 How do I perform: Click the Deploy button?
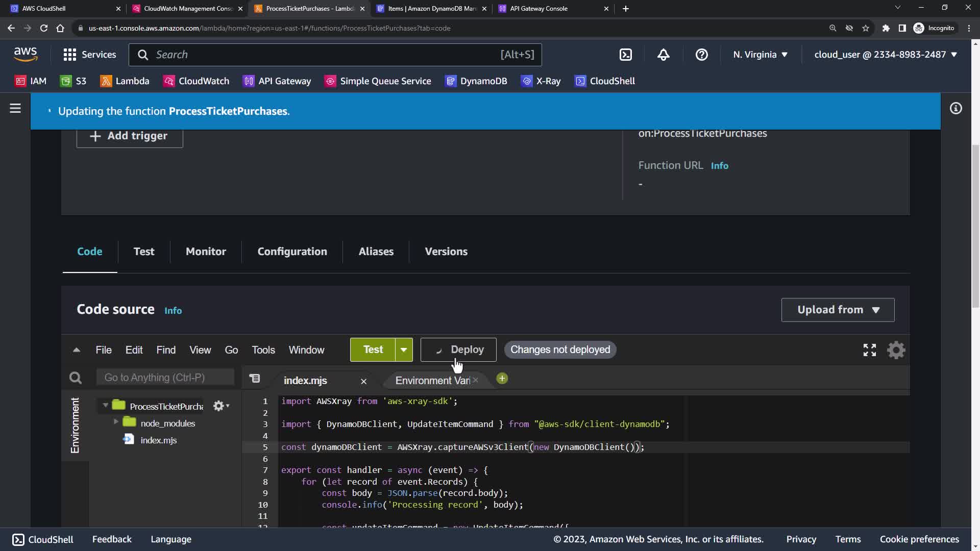(458, 350)
